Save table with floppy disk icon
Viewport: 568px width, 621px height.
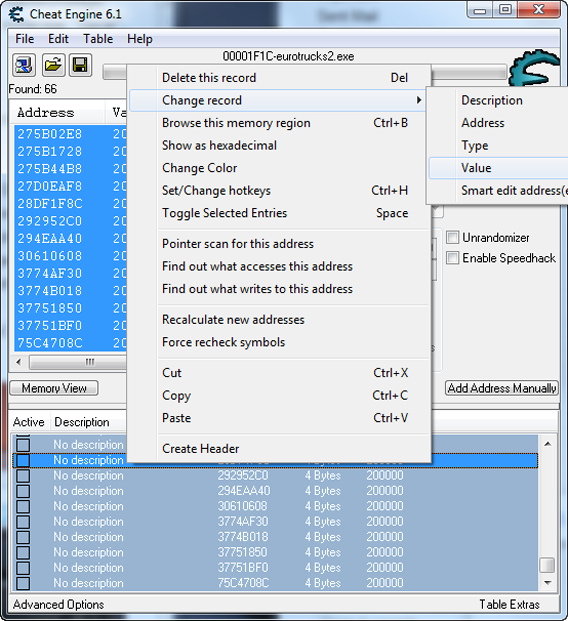[80, 65]
